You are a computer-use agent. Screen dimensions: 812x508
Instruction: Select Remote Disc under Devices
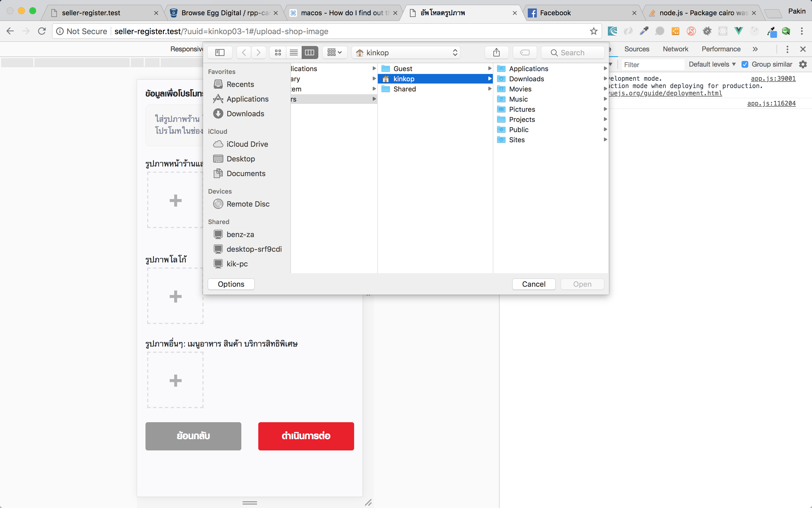tap(248, 204)
